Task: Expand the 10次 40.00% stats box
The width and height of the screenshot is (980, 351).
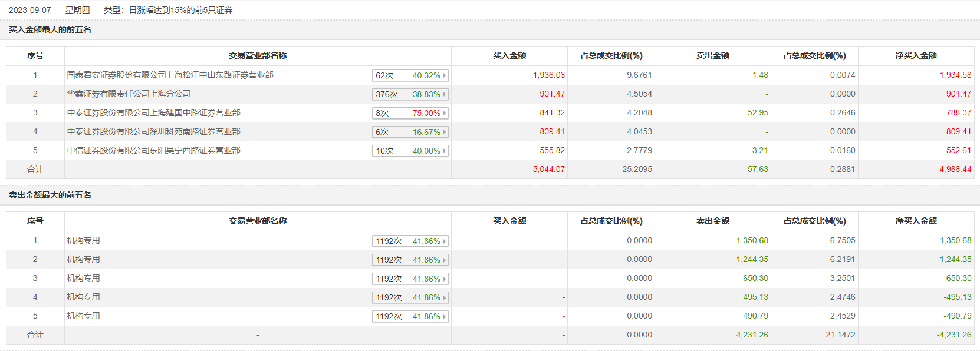Action: [410, 151]
